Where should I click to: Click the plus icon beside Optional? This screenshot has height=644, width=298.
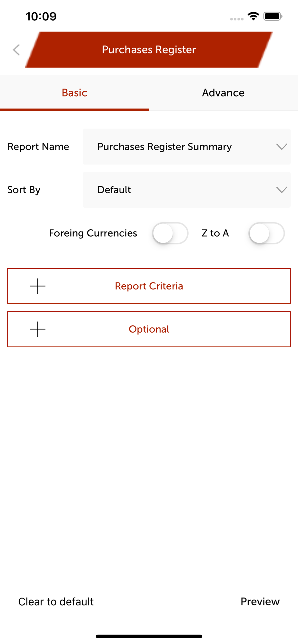point(38,329)
